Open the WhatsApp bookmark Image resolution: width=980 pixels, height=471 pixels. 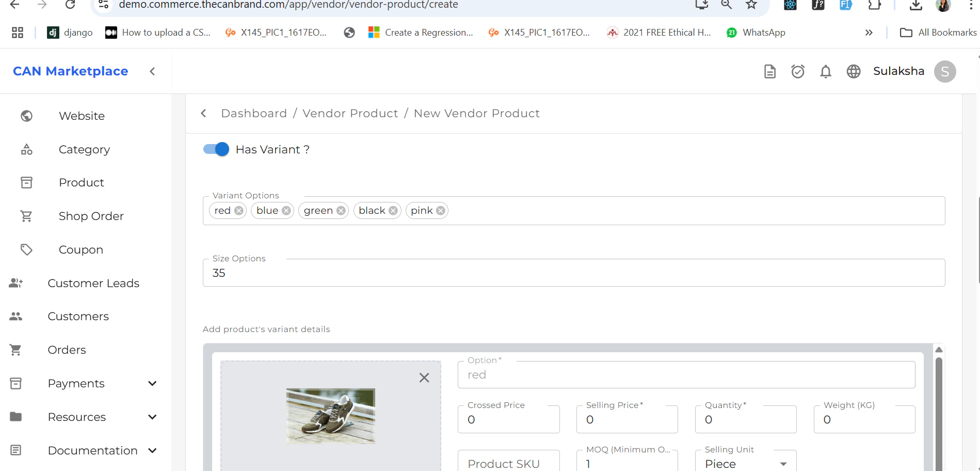pos(756,33)
